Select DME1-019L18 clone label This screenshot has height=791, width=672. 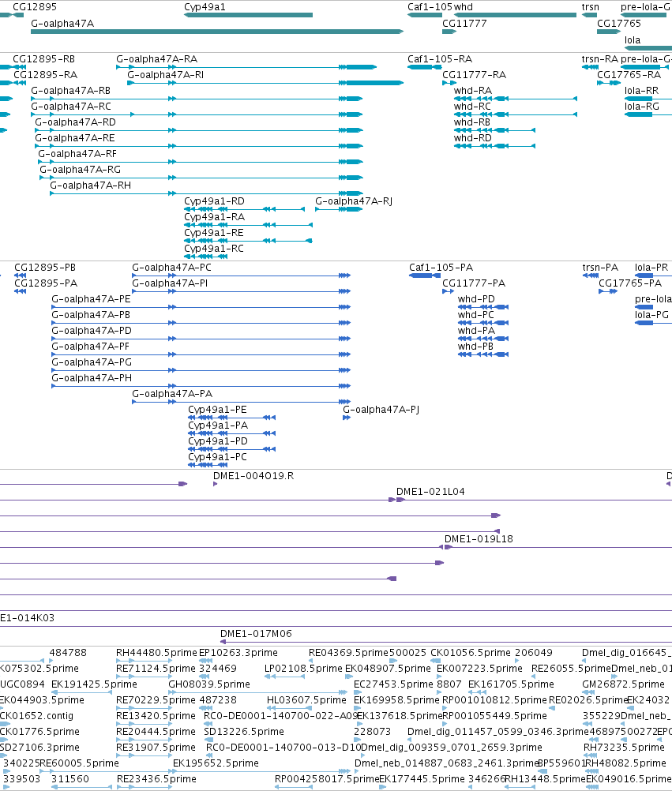pos(479,538)
